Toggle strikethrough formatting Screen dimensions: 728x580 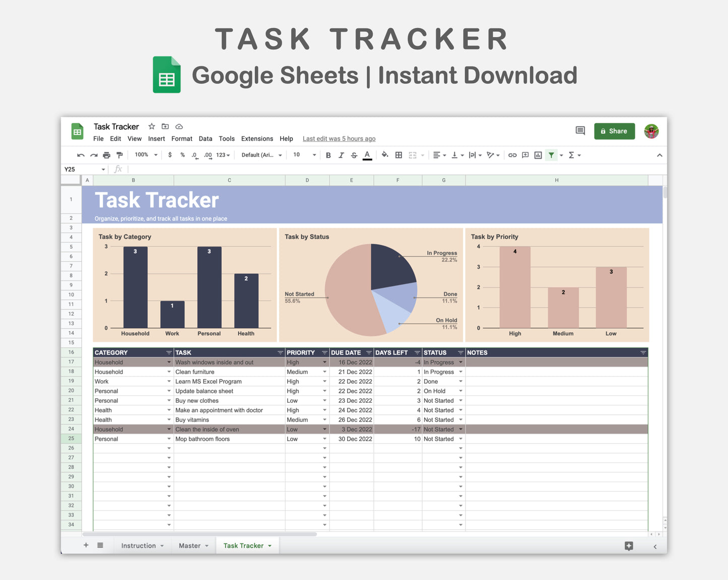pyautogui.click(x=354, y=155)
